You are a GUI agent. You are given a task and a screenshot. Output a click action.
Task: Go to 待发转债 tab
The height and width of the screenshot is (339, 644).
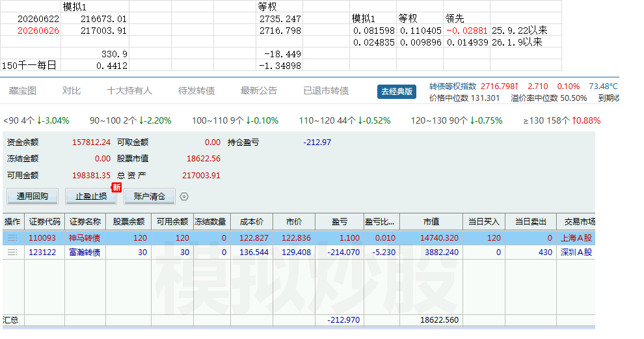click(196, 91)
